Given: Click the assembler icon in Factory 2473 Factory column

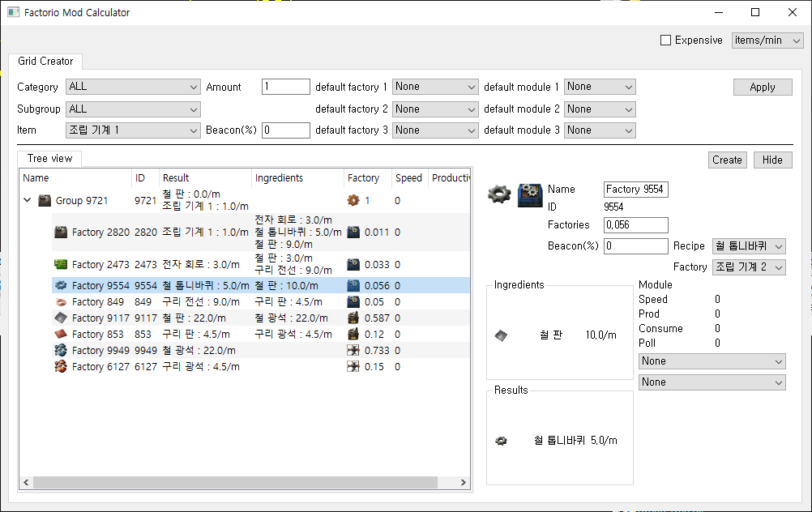Looking at the screenshot, I should tap(353, 265).
